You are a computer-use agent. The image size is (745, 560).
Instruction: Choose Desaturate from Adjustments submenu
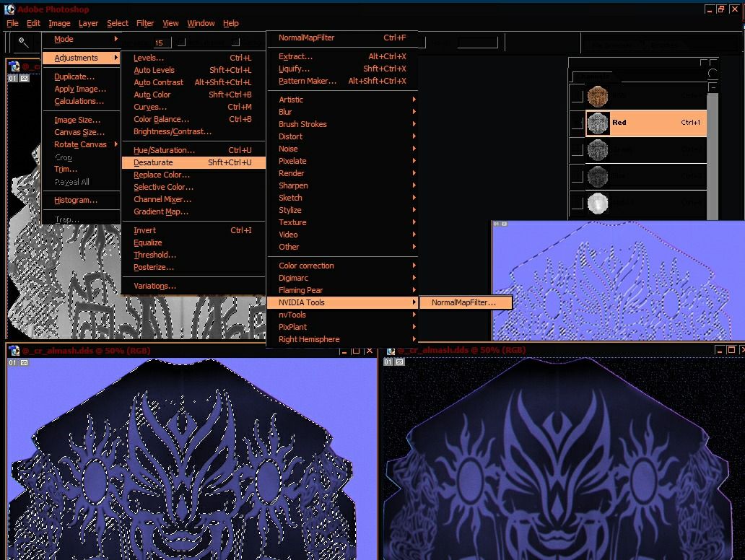tap(193, 162)
